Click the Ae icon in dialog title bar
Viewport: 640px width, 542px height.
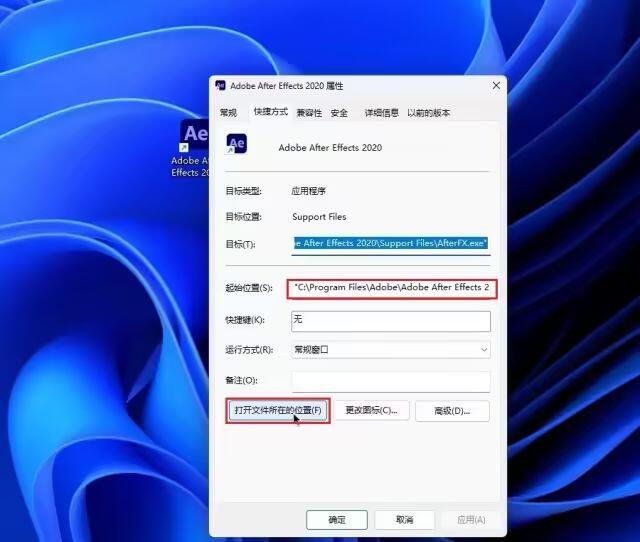pyautogui.click(x=220, y=86)
